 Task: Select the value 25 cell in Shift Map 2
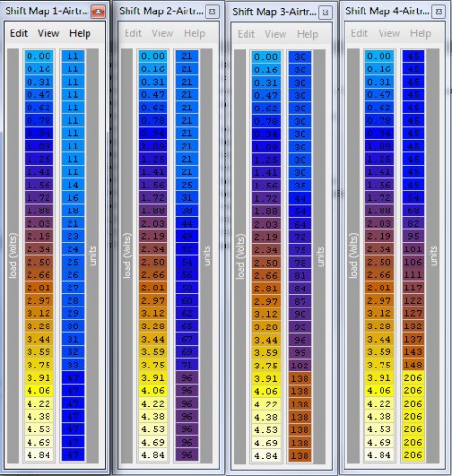[187, 185]
